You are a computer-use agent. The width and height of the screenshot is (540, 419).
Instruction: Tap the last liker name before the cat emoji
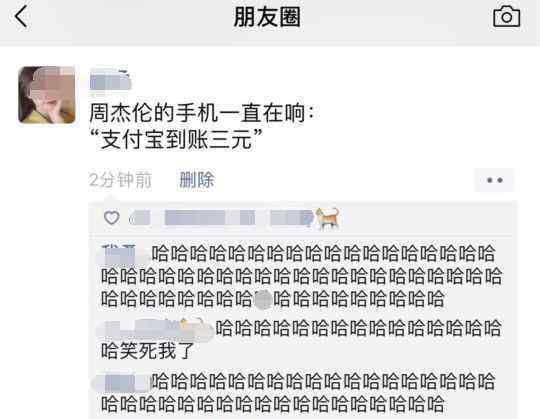click(x=291, y=218)
